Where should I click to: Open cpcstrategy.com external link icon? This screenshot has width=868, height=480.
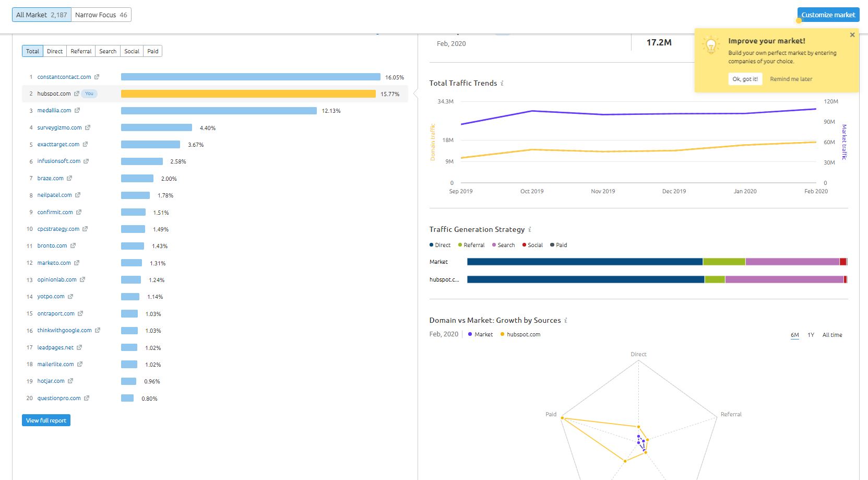click(x=85, y=229)
